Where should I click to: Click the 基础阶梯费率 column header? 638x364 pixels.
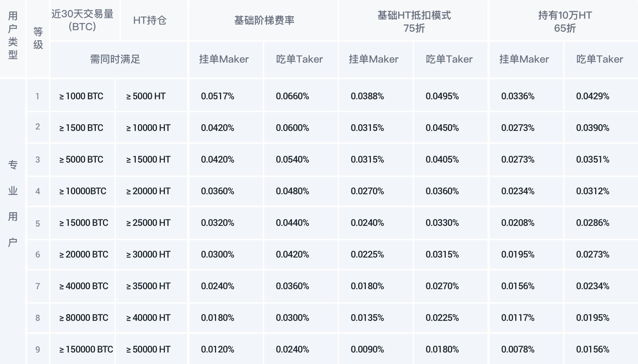click(264, 20)
